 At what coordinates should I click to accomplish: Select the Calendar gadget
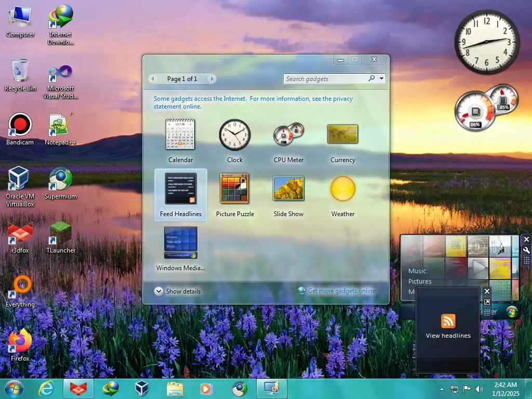click(x=180, y=140)
